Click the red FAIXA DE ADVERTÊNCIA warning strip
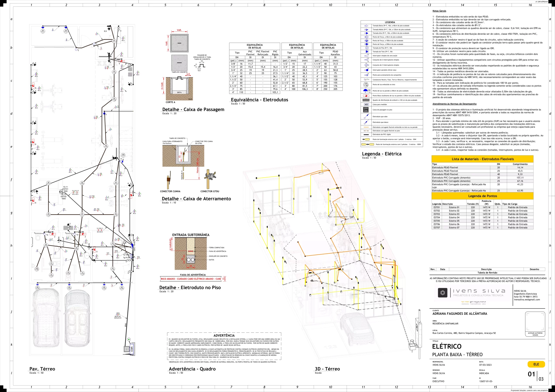This screenshot has height=392, width=555. tap(191, 279)
